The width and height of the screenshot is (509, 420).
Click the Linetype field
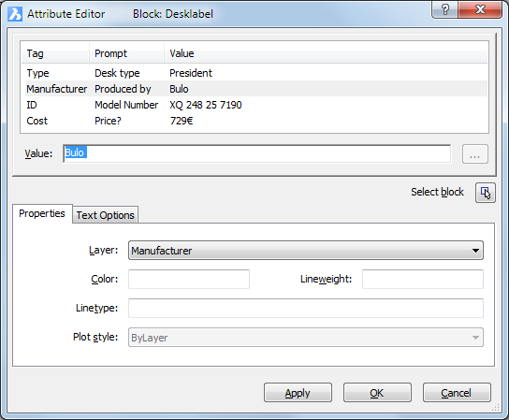(305, 308)
